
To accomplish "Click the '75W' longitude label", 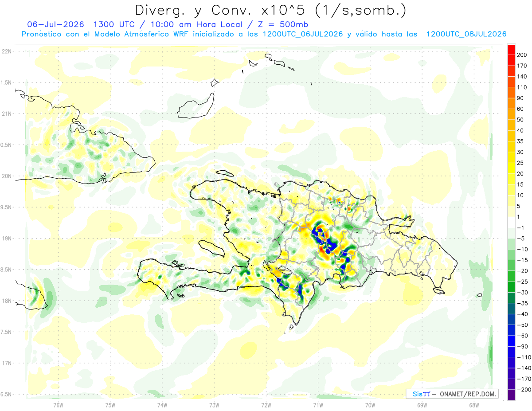I will [110, 404].
